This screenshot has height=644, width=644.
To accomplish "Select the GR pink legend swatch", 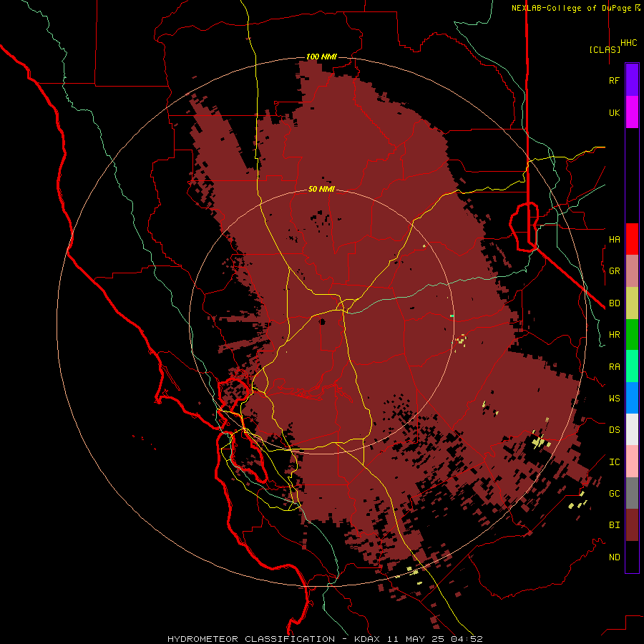I will point(632,271).
